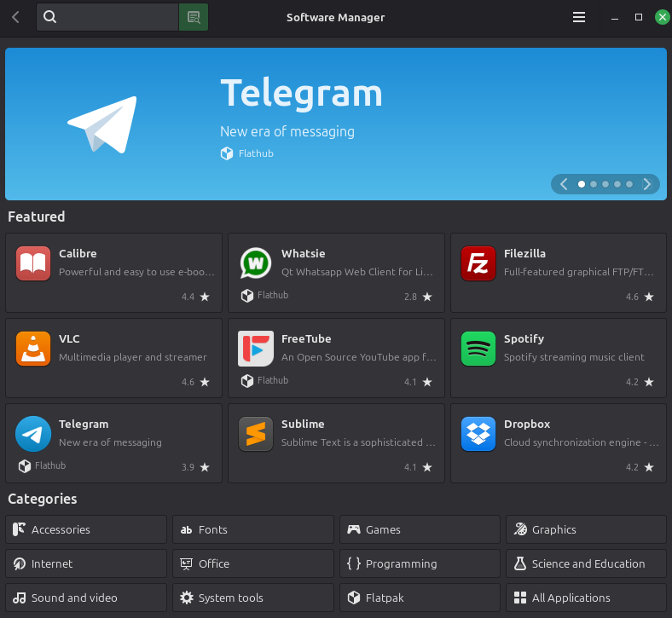Select the Sublime app icon
The width and height of the screenshot is (672, 618).
pos(255,434)
